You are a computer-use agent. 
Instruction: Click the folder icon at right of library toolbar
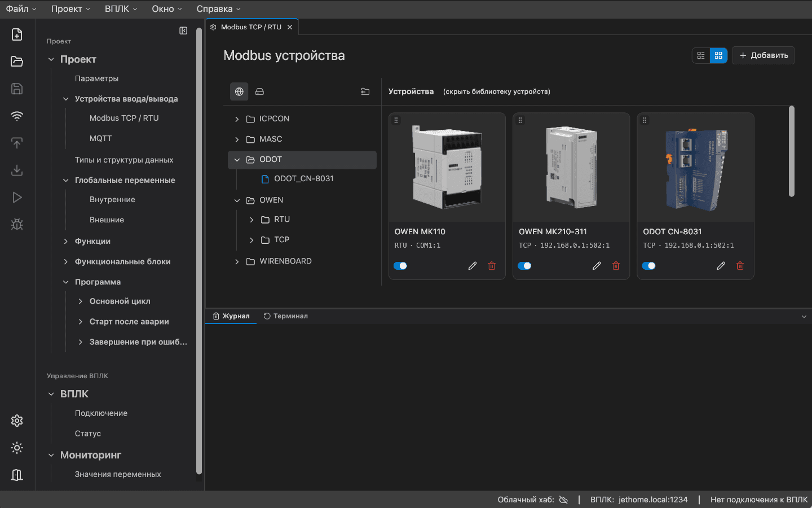click(x=365, y=91)
